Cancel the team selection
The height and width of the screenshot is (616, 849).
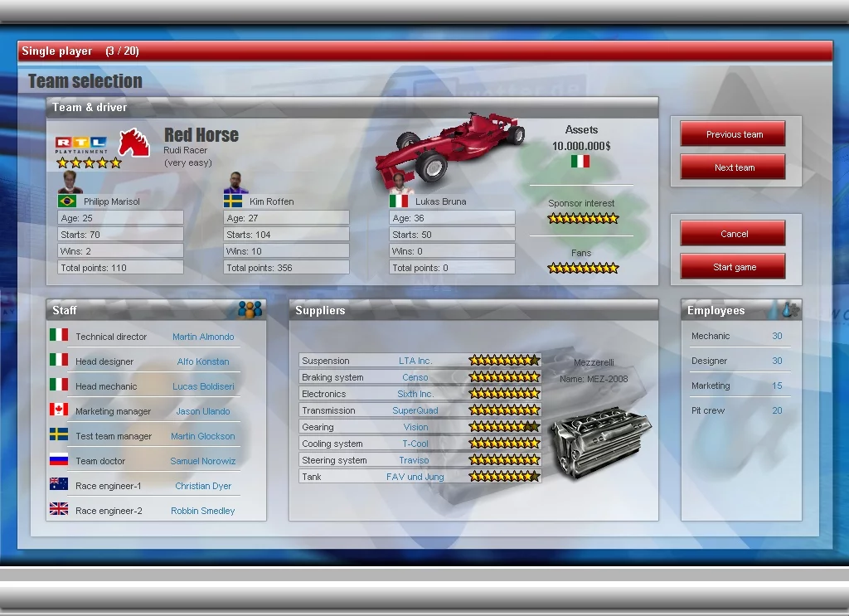coord(732,233)
